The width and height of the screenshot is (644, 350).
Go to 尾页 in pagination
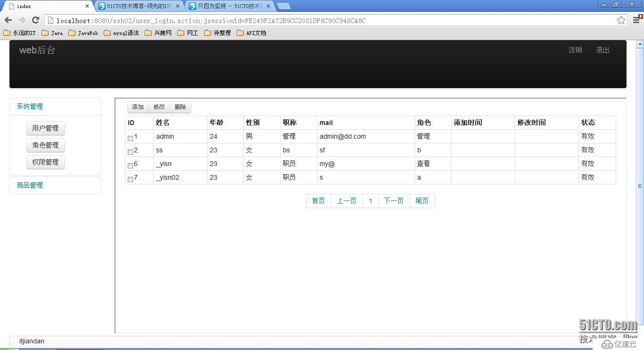point(422,201)
